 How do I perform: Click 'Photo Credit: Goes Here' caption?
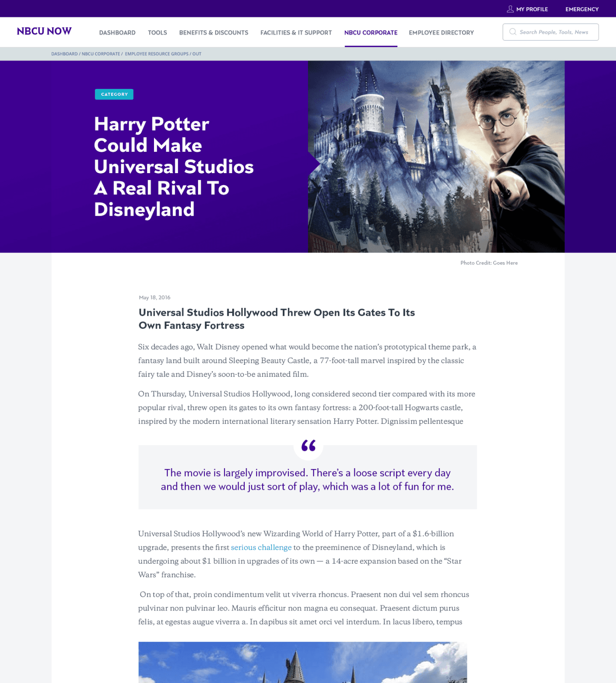pos(489,263)
